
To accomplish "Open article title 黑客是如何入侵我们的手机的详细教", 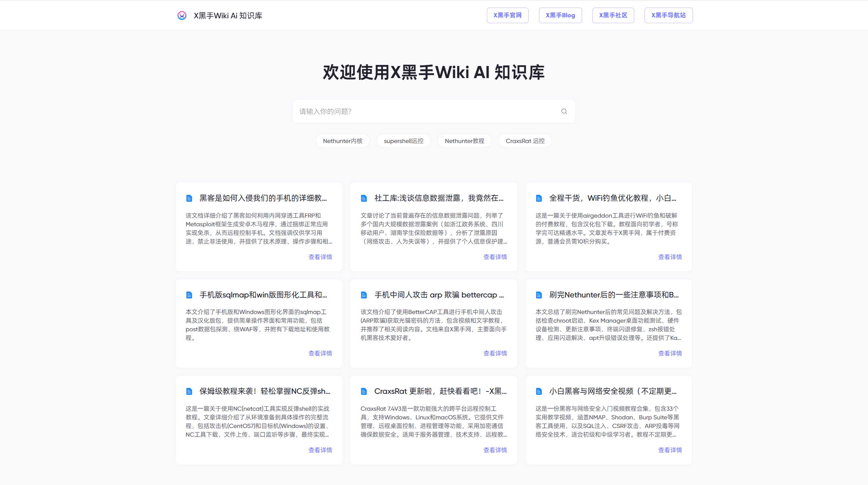I will (x=263, y=198).
